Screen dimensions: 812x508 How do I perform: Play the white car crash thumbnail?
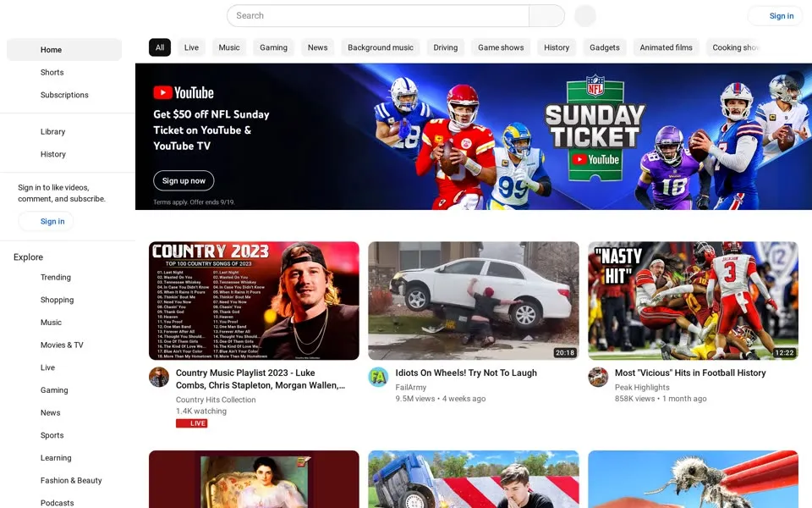click(474, 301)
